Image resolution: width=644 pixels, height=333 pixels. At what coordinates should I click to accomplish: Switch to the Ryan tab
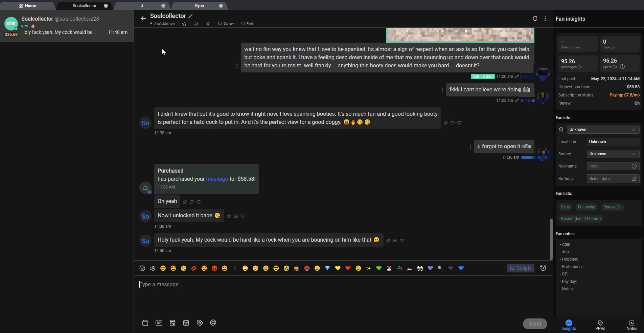coord(200,6)
